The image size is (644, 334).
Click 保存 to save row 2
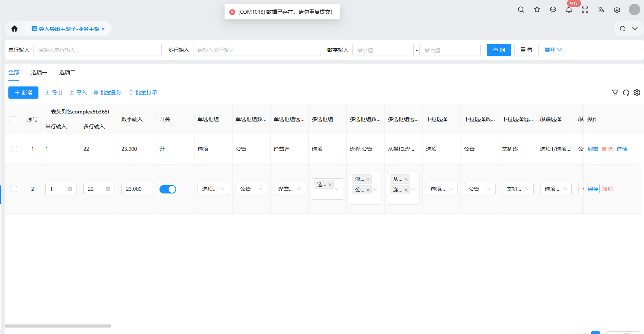click(593, 189)
